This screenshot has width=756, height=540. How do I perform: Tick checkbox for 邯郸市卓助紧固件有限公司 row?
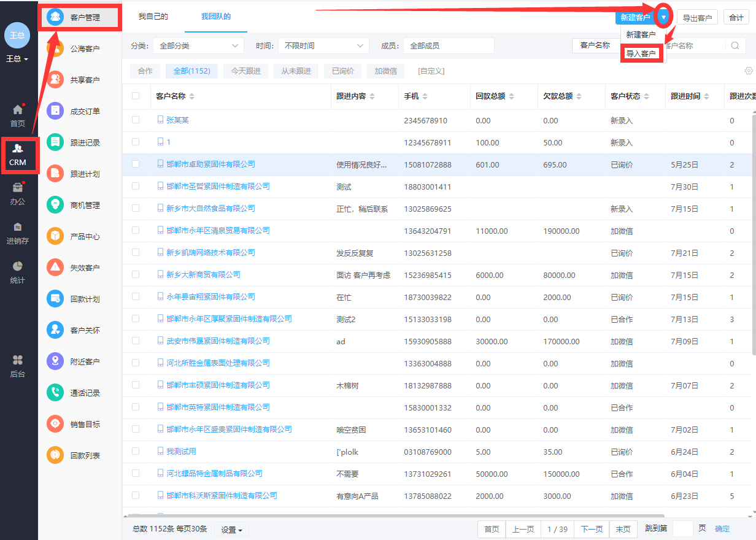tap(136, 164)
